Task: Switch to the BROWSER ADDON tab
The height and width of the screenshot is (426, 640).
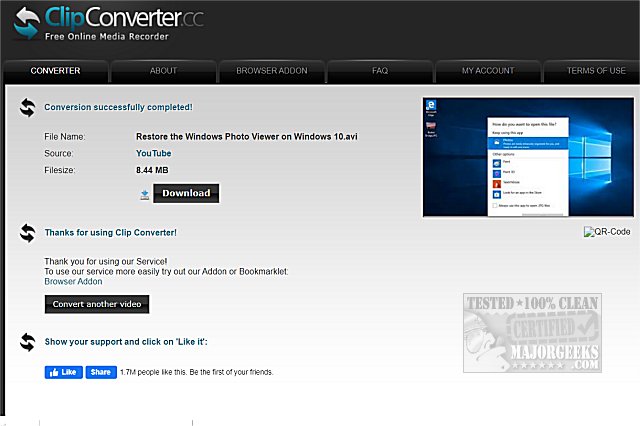Action: pyautogui.click(x=272, y=71)
